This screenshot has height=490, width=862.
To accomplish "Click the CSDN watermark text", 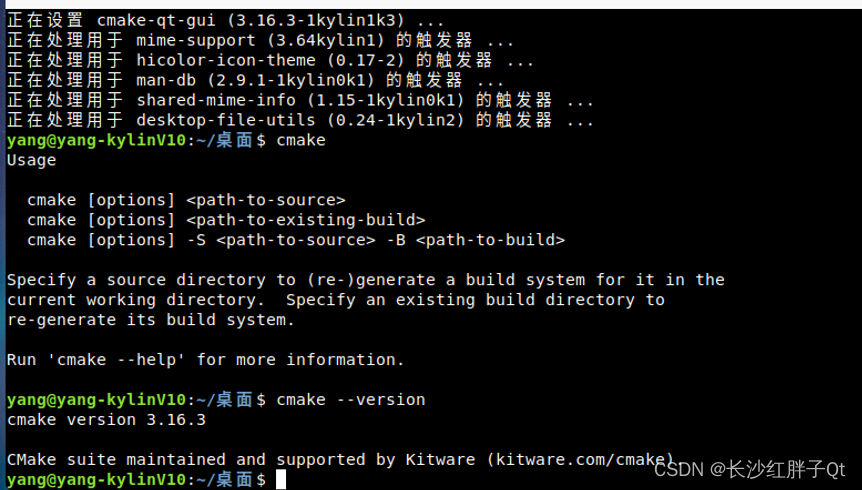I will pos(749,470).
